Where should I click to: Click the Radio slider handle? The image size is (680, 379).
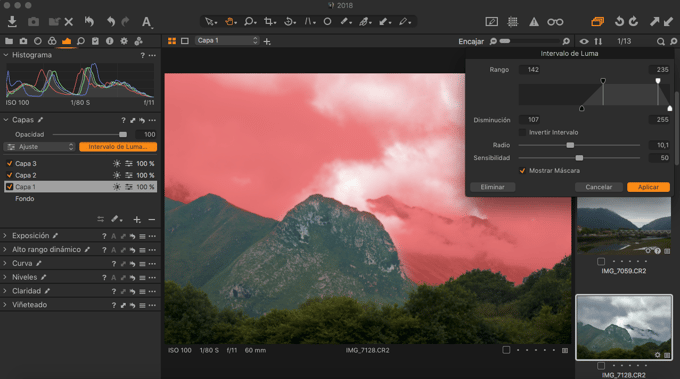[x=570, y=145]
